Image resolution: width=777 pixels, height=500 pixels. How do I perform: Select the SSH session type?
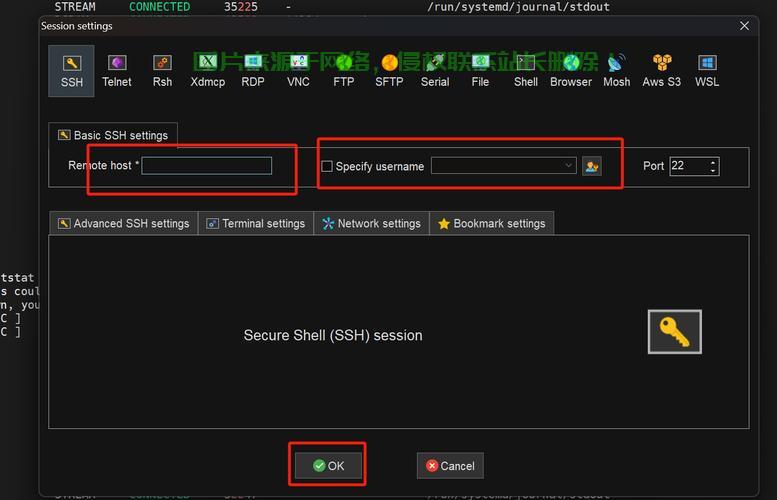71,71
